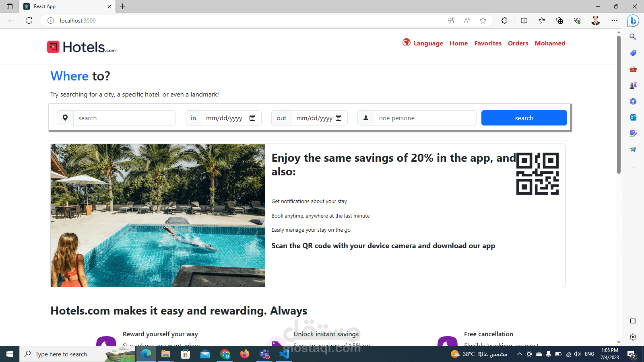Image resolution: width=644 pixels, height=362 pixels.
Task: Open the tab actions menu icon
Action: pyautogui.click(x=10, y=6)
